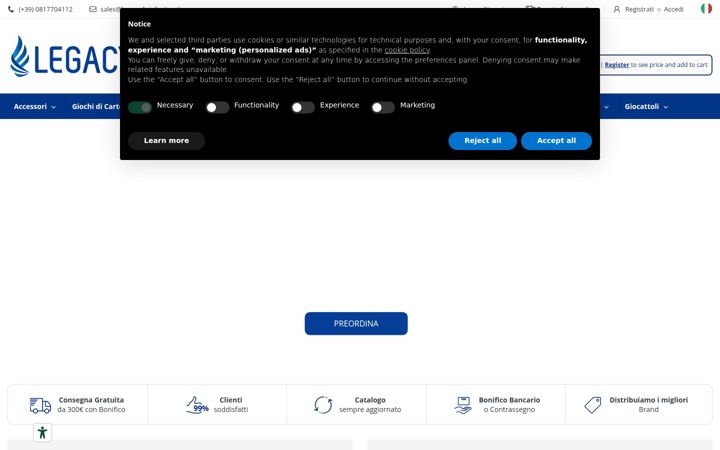
Task: Click the phone number (+39) 0817704112
Action: coord(45,9)
